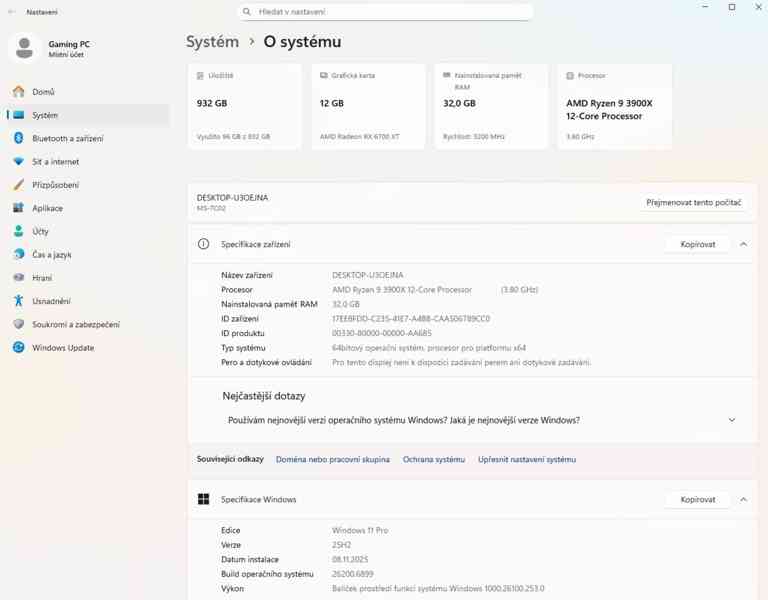Click the Gaming PC account name
This screenshot has height=600, width=768.
(69, 44)
